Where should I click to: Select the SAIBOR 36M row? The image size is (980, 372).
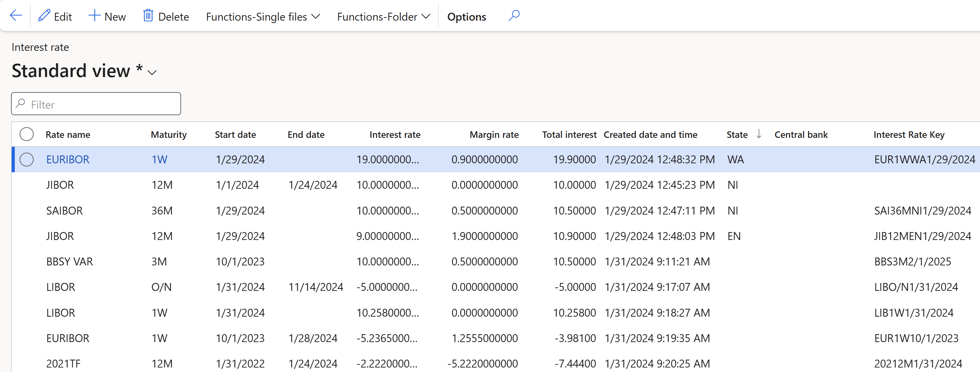tap(64, 210)
